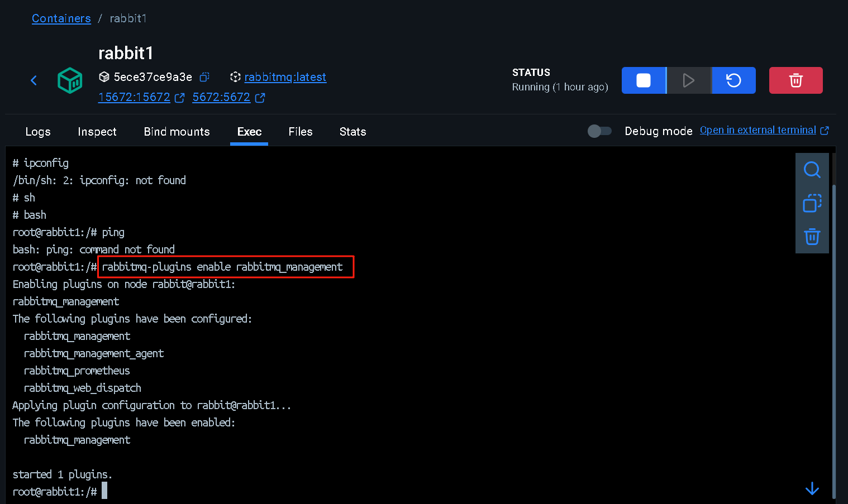Screen dimensions: 848x504
Task: Delete the rabbit1 container with red trash button
Action: click(795, 80)
